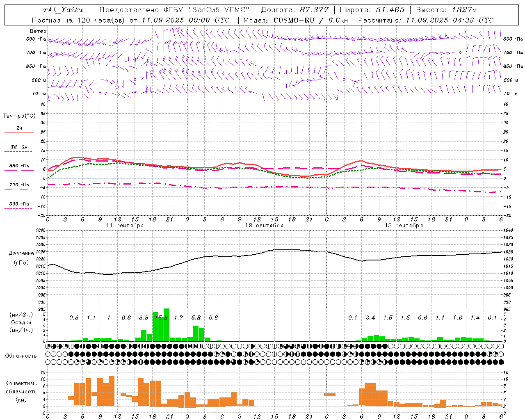Select the 700 гПа temperature legend dashed line
Image resolution: width=525 pixels, height=420 pixels.
tap(19, 190)
